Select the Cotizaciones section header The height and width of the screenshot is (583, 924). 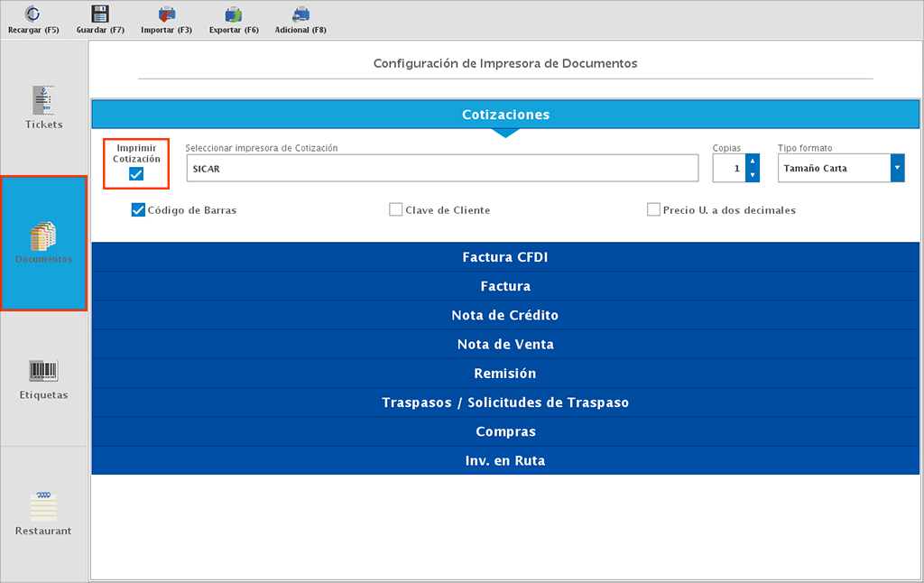coord(505,114)
